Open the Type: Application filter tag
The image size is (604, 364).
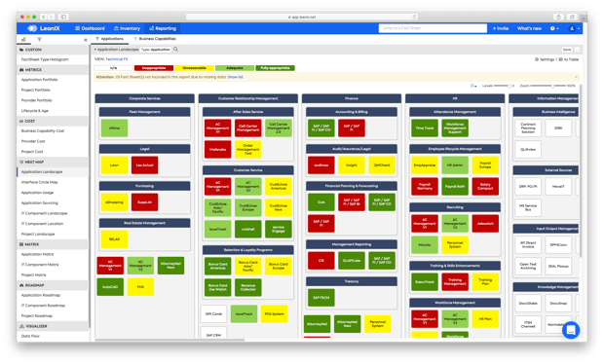tap(156, 50)
